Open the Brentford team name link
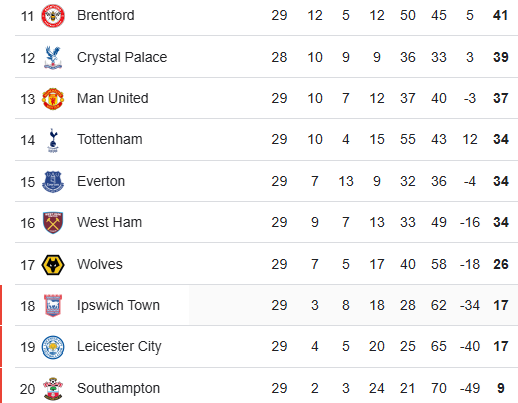 [x=106, y=15]
